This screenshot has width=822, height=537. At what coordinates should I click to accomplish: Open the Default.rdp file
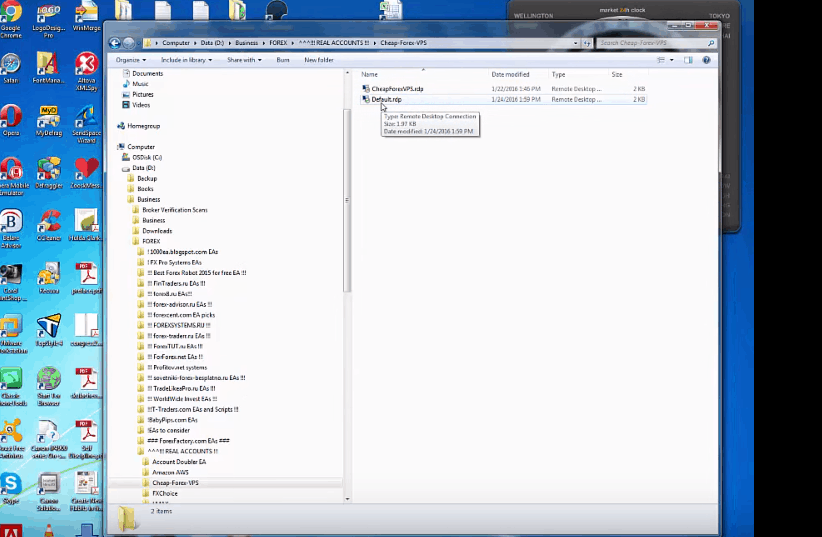pos(384,100)
